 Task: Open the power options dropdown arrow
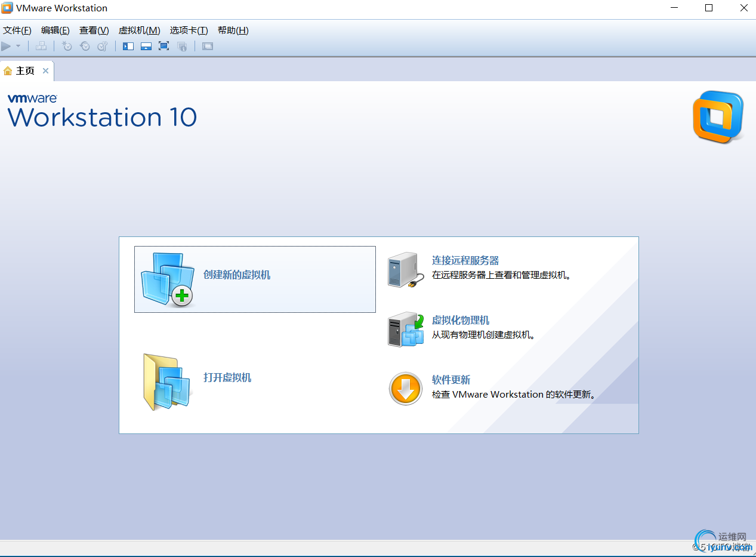[x=18, y=46]
